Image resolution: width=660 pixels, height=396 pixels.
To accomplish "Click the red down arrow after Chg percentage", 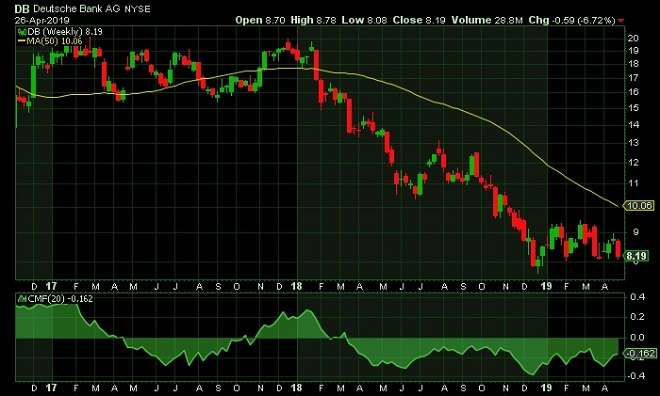I will 621,20.
